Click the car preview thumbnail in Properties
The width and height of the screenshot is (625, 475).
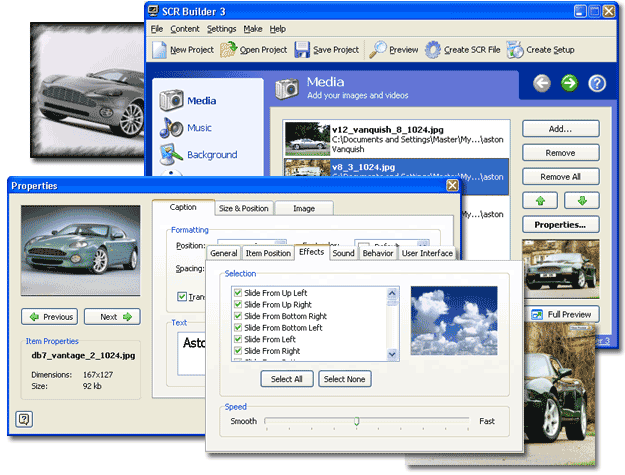point(81,251)
